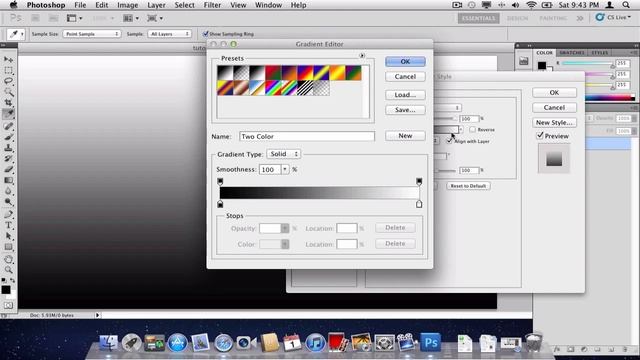
Task: Click OK in the Gradient Editor
Action: 405,61
